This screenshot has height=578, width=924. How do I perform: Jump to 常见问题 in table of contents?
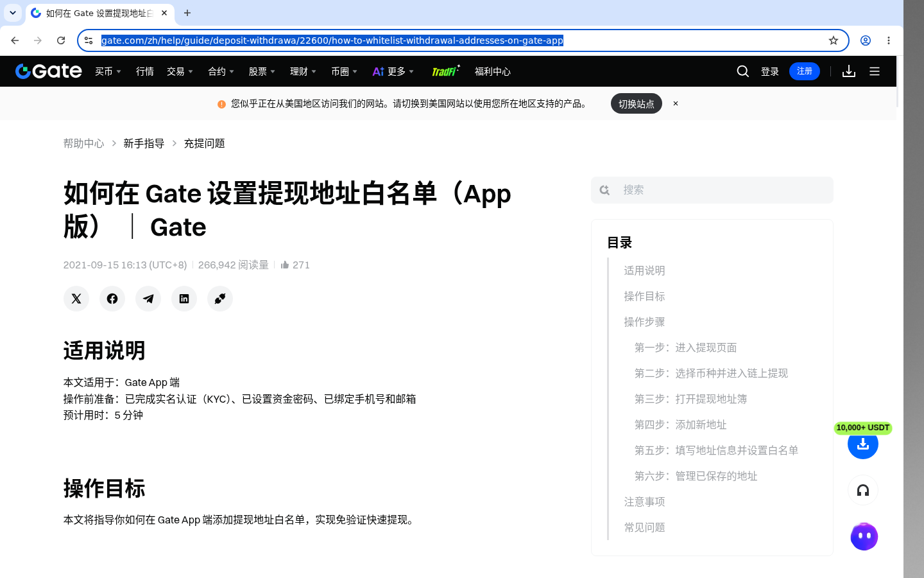[644, 527]
